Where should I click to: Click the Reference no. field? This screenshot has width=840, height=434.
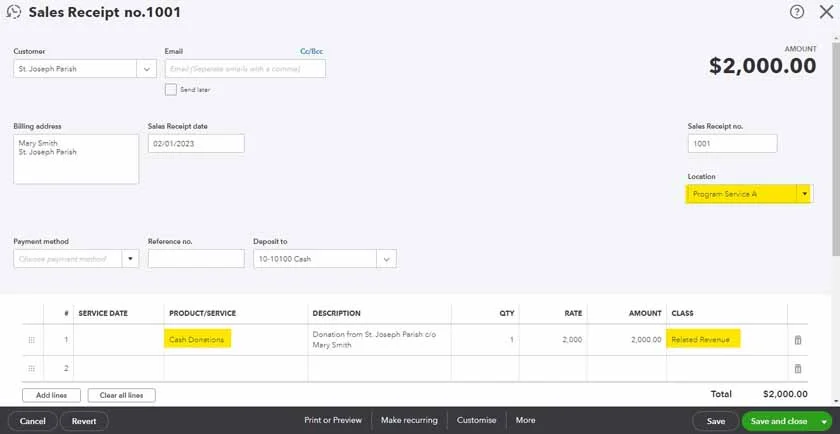(196, 259)
